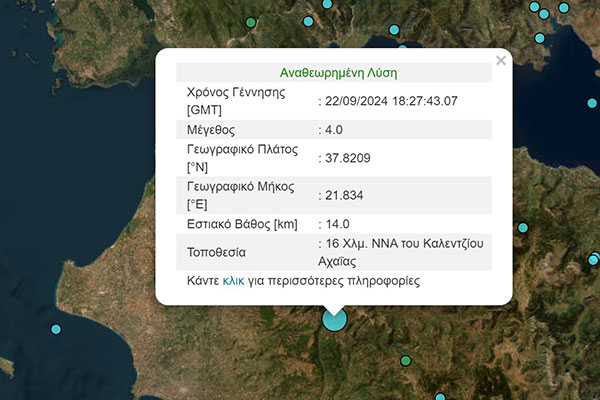This screenshot has width=600, height=400.
Task: Click the large teal epicenter marker below popup
Action: point(334,319)
